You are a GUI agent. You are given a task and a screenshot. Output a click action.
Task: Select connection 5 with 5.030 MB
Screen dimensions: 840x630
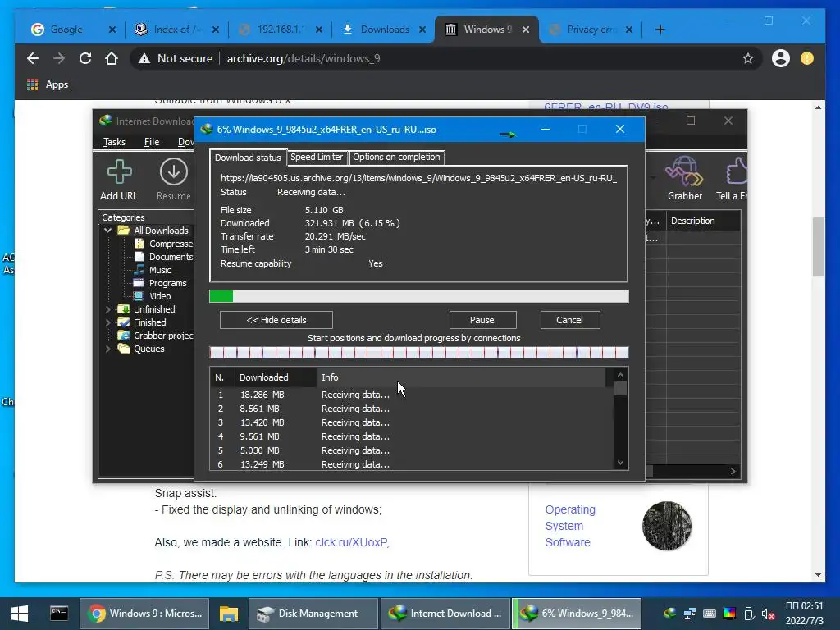pos(412,450)
